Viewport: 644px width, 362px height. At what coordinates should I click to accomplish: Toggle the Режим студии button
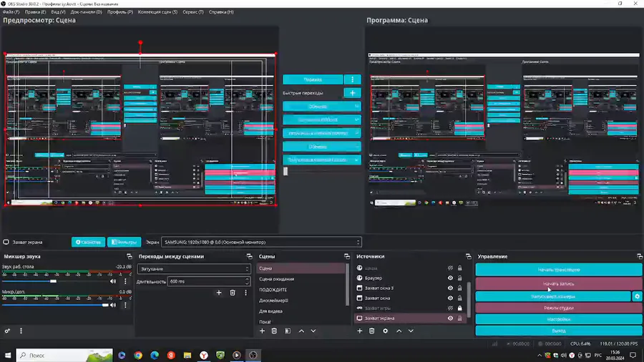[x=559, y=308]
